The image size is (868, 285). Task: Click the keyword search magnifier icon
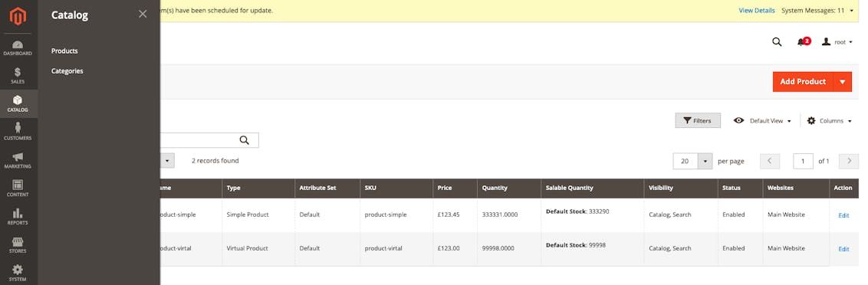click(x=244, y=140)
